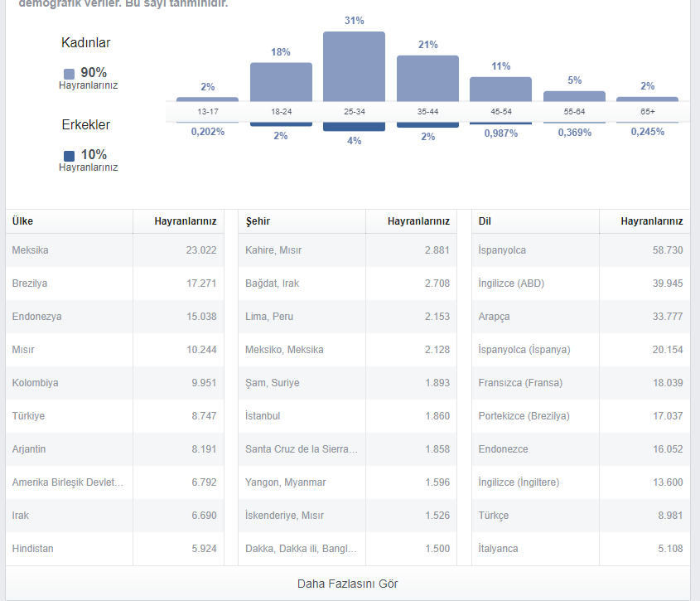Viewport: 700px width, 601px height.
Task: Click the Ülke column header
Action: pyautogui.click(x=22, y=221)
